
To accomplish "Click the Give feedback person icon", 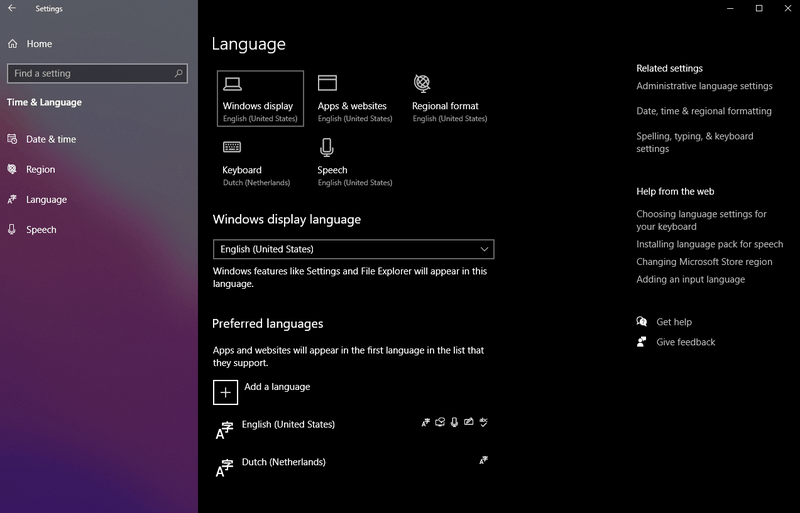I will (642, 342).
